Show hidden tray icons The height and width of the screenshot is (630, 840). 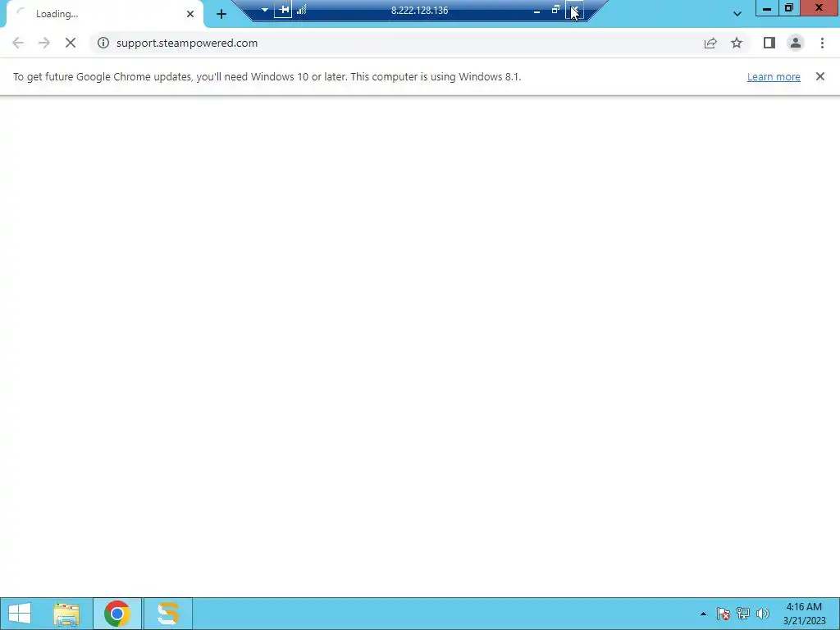click(703, 614)
